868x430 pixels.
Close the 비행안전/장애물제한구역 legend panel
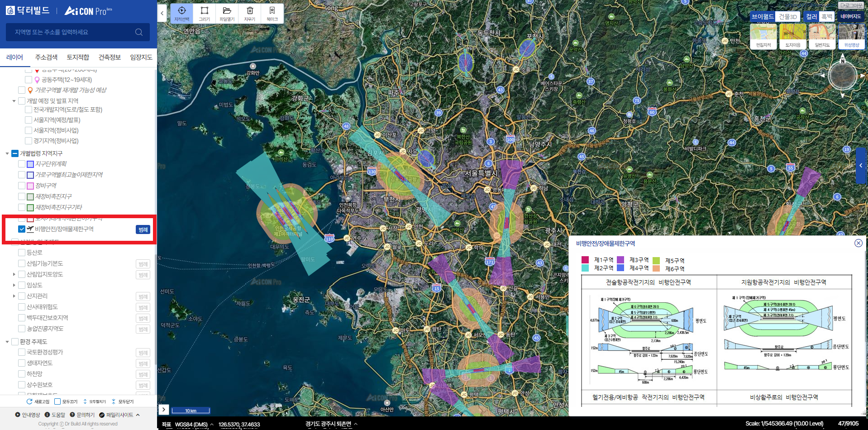point(858,243)
